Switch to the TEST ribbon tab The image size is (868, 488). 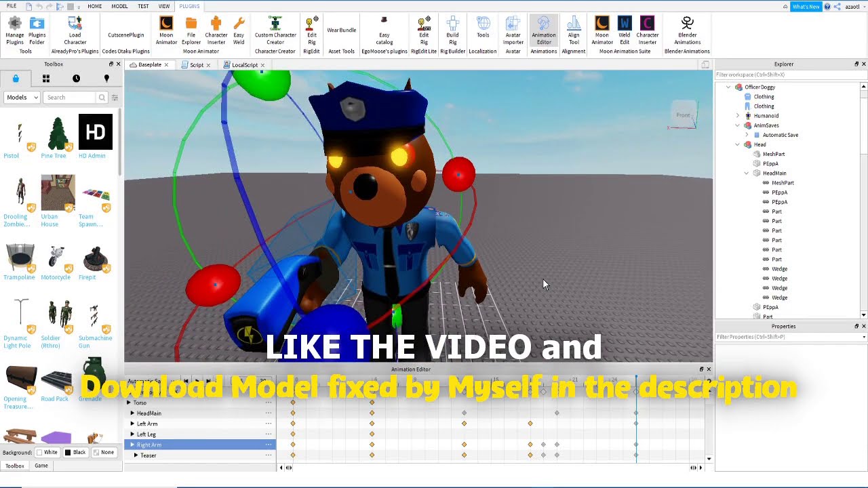click(x=143, y=6)
